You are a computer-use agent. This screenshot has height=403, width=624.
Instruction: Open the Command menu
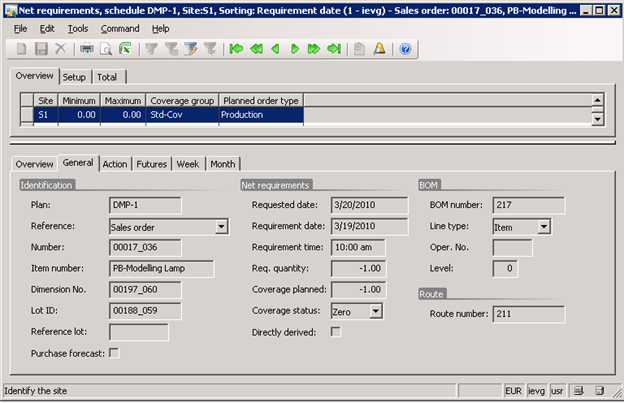click(120, 29)
